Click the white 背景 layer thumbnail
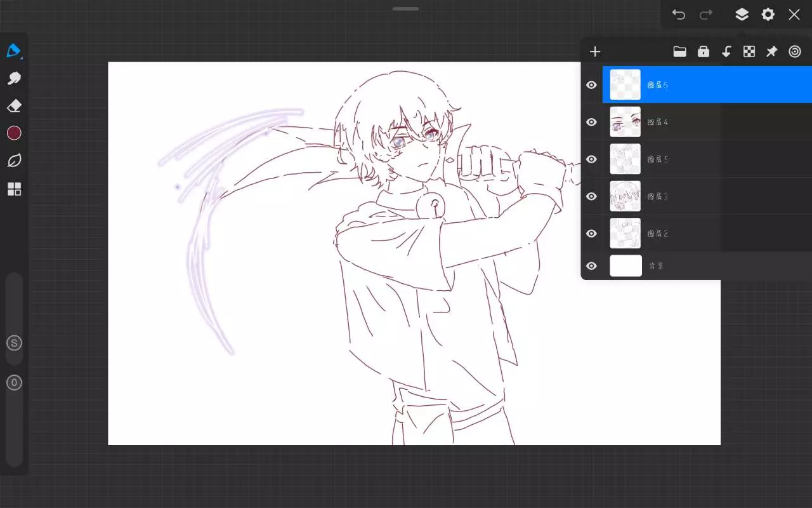812x508 pixels. click(x=625, y=266)
